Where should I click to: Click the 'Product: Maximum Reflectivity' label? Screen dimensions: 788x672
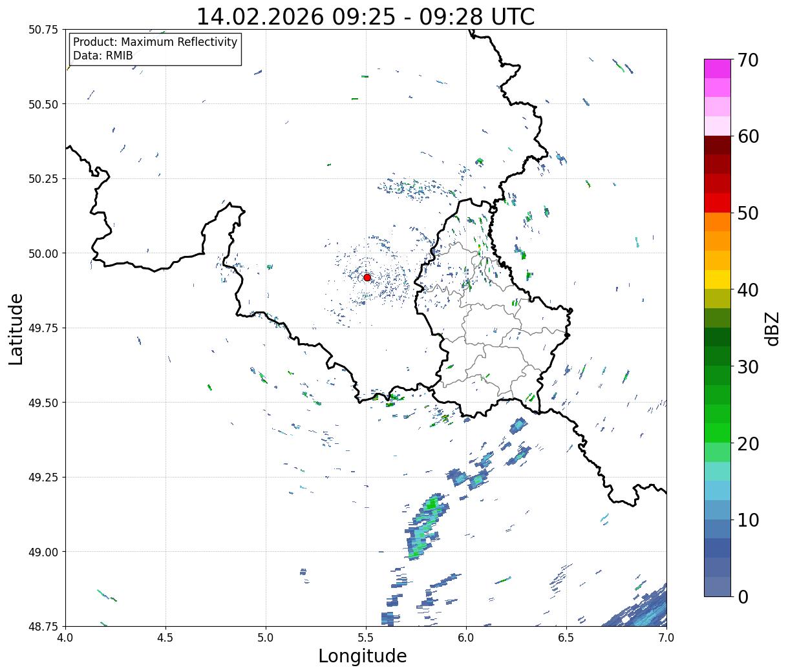click(x=155, y=42)
